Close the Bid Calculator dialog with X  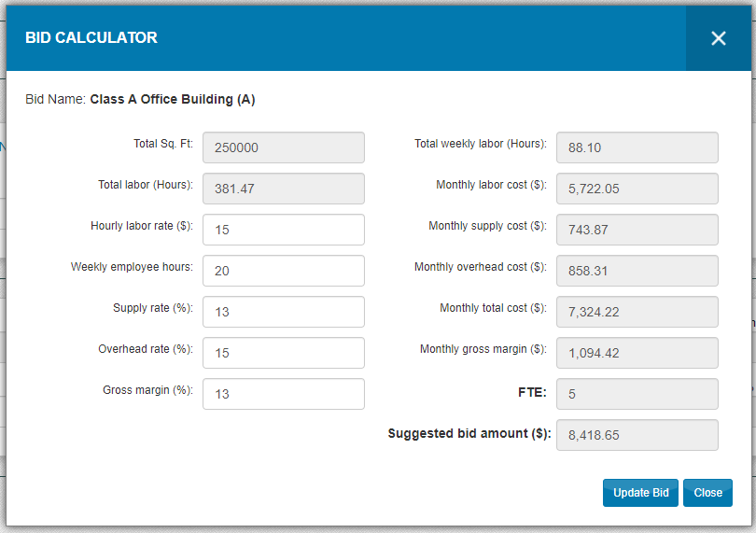718,38
